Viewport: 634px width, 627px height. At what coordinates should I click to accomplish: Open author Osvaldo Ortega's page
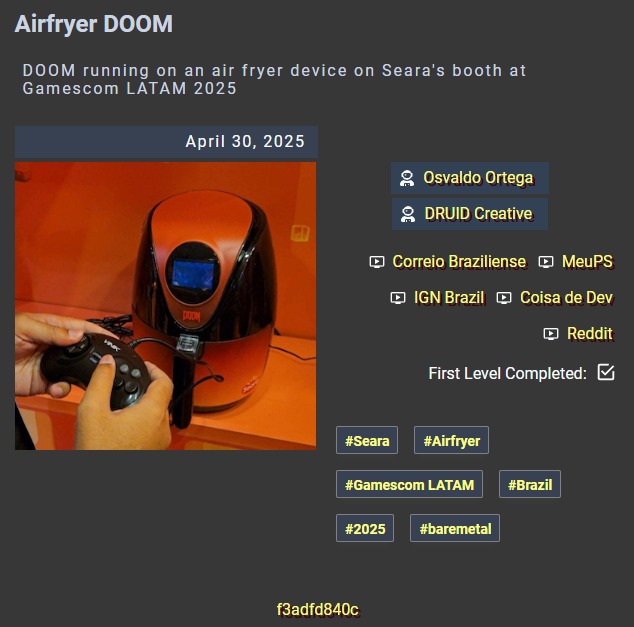tap(470, 178)
